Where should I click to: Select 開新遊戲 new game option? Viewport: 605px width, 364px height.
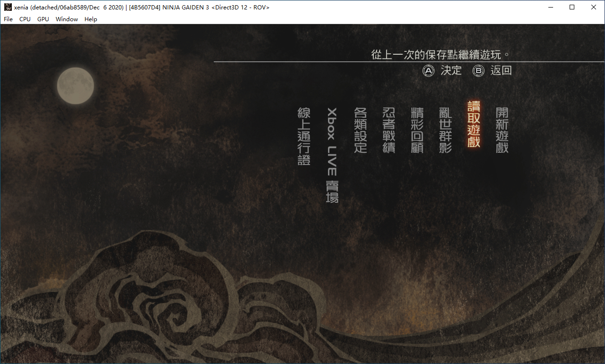[502, 130]
